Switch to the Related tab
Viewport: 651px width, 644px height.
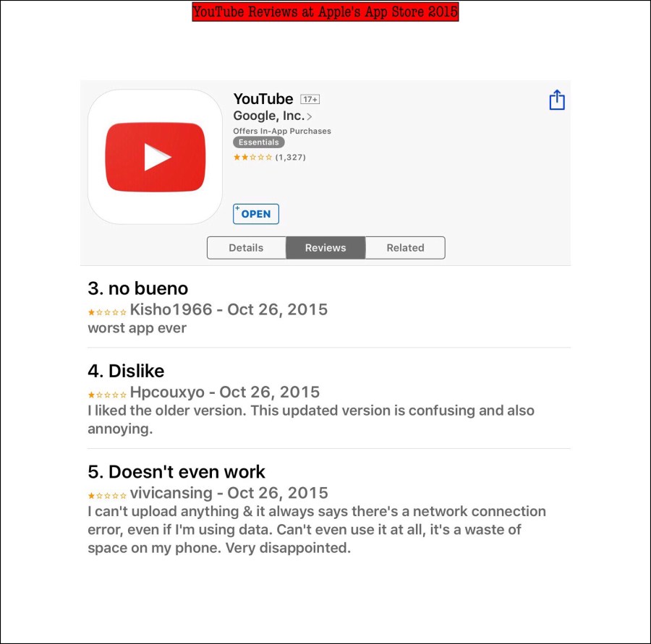405,248
